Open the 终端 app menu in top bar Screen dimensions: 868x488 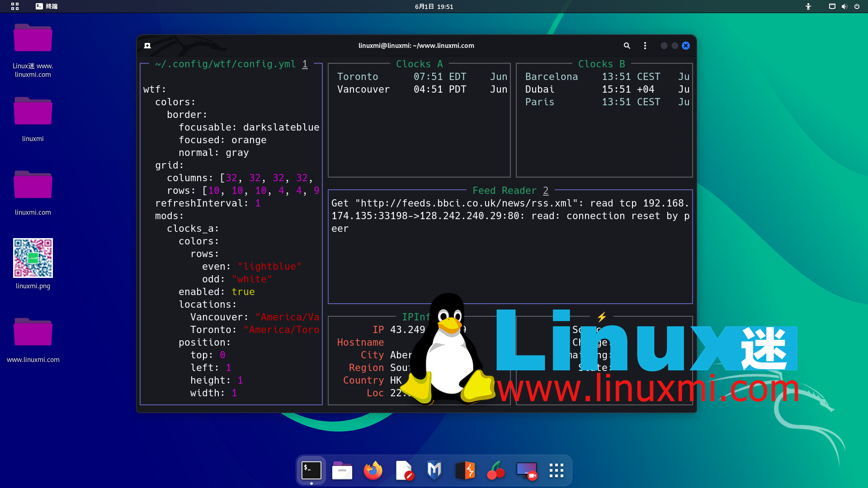coord(47,6)
